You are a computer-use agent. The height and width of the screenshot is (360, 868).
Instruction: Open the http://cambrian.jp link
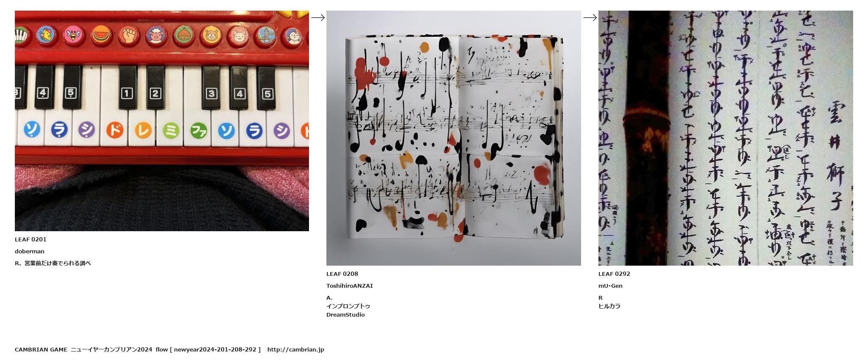(x=295, y=350)
